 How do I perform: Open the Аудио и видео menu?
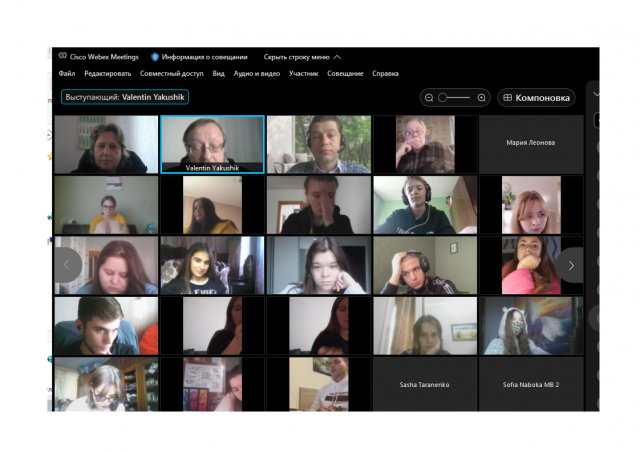point(257,73)
